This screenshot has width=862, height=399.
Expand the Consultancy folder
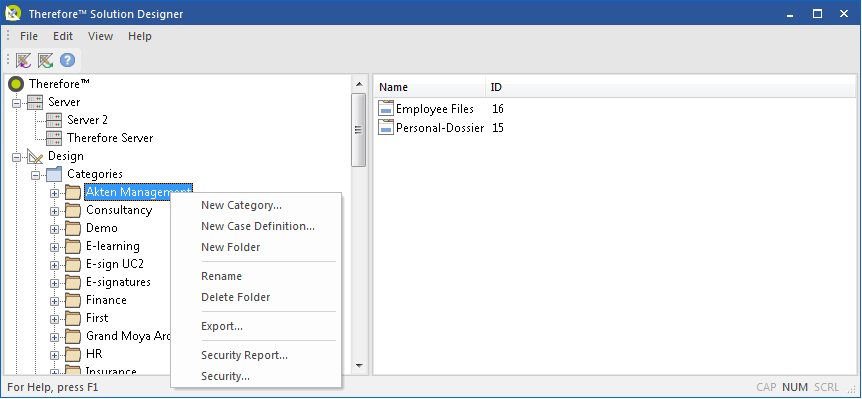pyautogui.click(x=54, y=211)
